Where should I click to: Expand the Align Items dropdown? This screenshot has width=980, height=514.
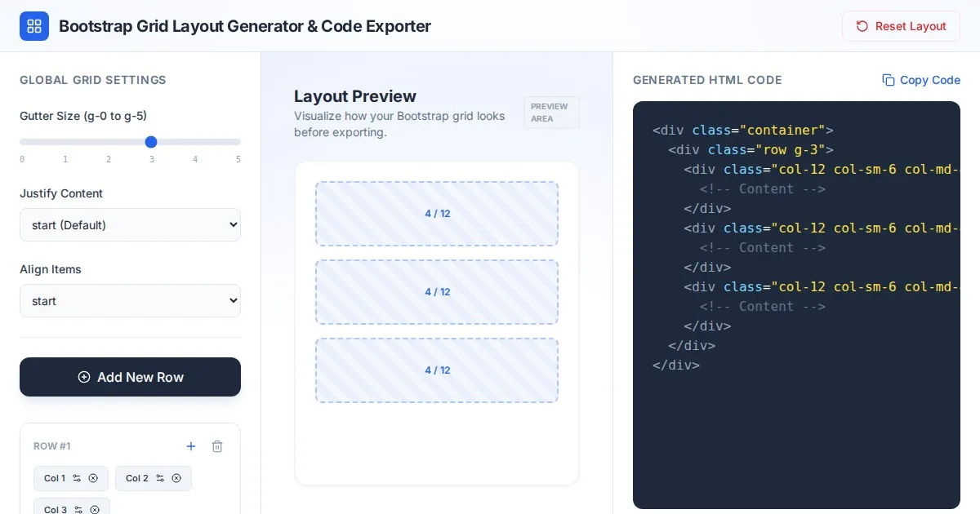click(x=130, y=301)
